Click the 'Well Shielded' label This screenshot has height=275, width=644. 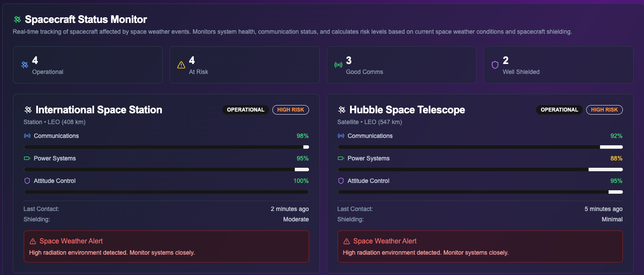(x=521, y=72)
